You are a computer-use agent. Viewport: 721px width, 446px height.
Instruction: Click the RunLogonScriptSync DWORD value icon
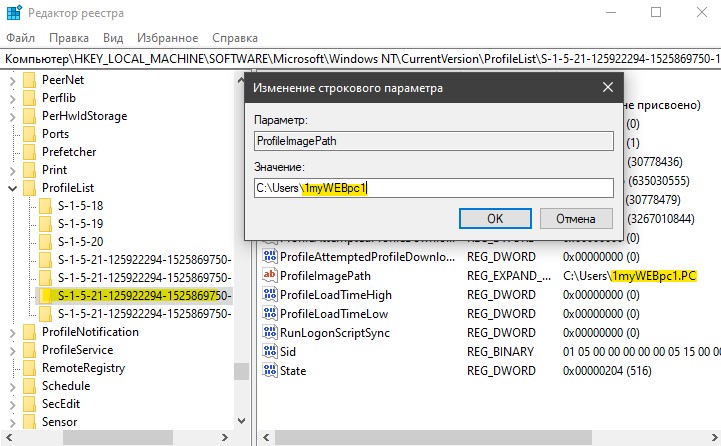tap(270, 332)
